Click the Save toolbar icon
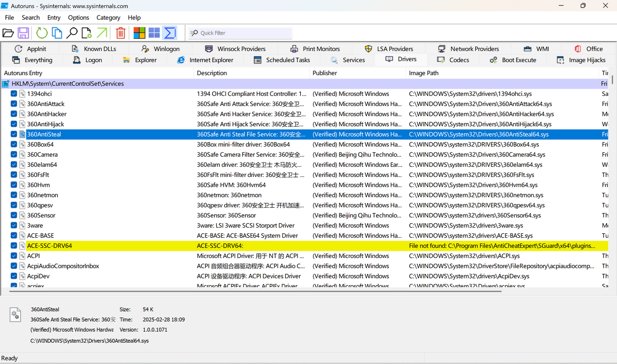 point(23,33)
